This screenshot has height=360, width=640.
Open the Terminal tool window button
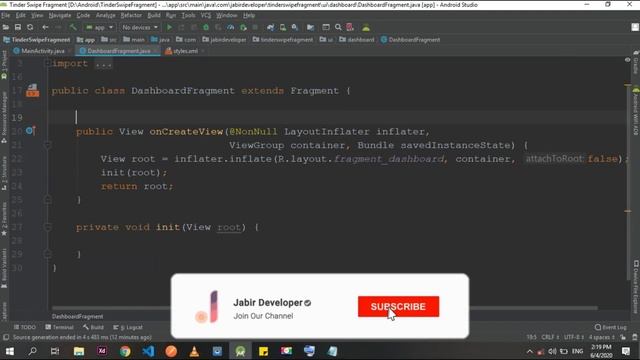pos(60,327)
